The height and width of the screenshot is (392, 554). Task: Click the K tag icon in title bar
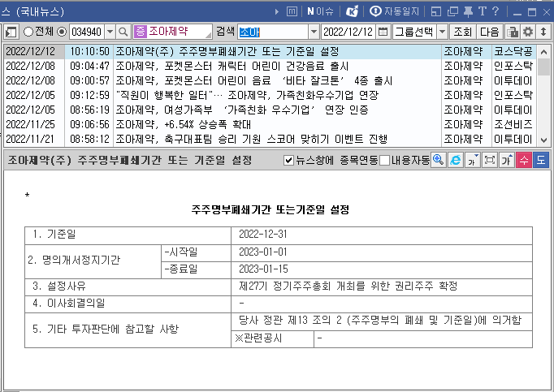pyautogui.click(x=352, y=11)
